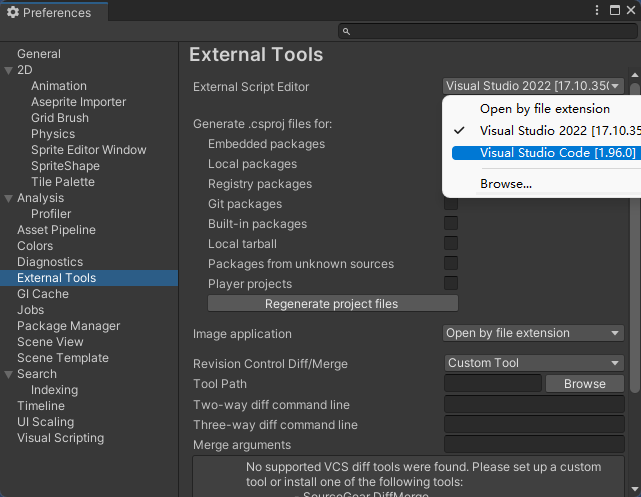
Task: Open Colors preferences
Action: pos(35,246)
